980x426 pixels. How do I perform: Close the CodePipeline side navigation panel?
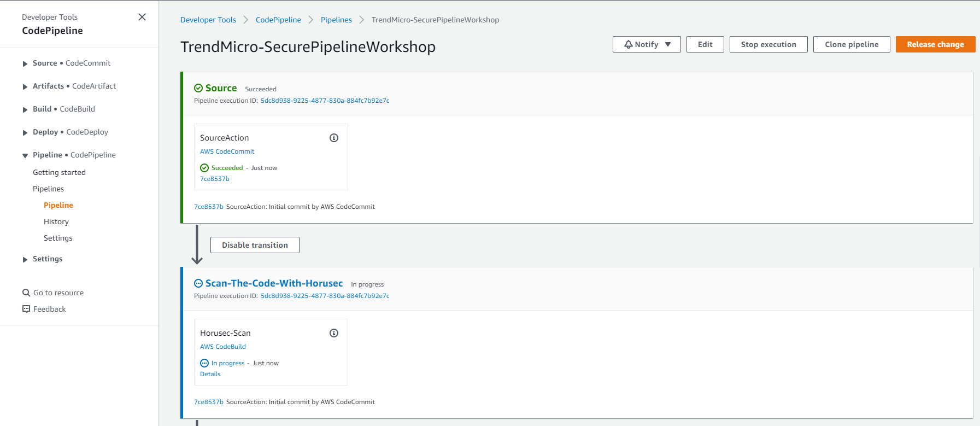(x=142, y=17)
